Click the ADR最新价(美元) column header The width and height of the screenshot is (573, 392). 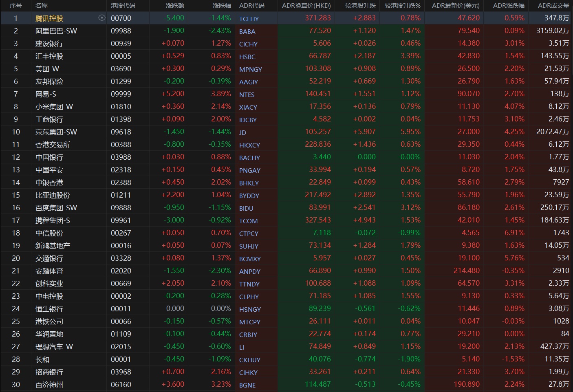coord(456,6)
